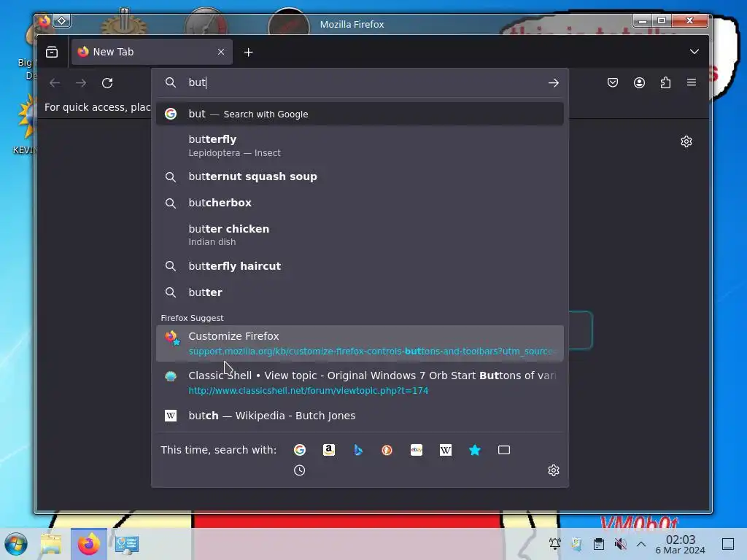Screen dimensions: 747x560
Task: Search this time with DuckDuckGo icon
Action: point(387,450)
